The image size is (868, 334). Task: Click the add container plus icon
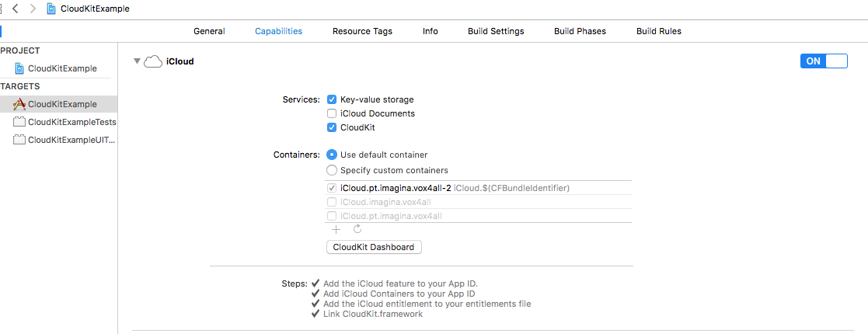pos(336,229)
